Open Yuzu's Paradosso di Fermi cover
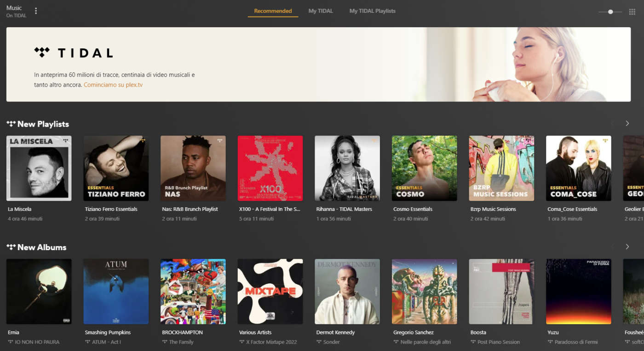 (x=579, y=292)
